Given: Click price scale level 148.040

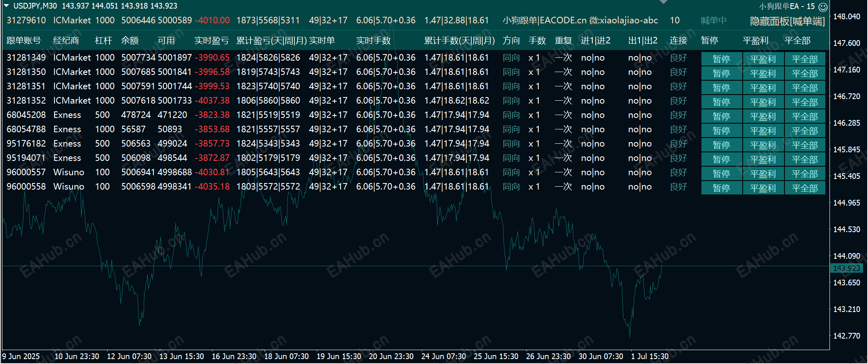Looking at the screenshot, I should tap(847, 16).
